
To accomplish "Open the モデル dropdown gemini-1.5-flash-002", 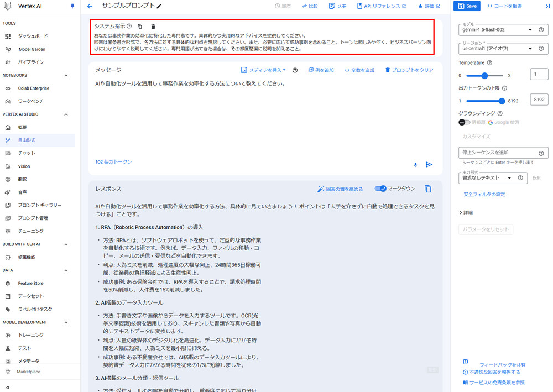I will (497, 30).
